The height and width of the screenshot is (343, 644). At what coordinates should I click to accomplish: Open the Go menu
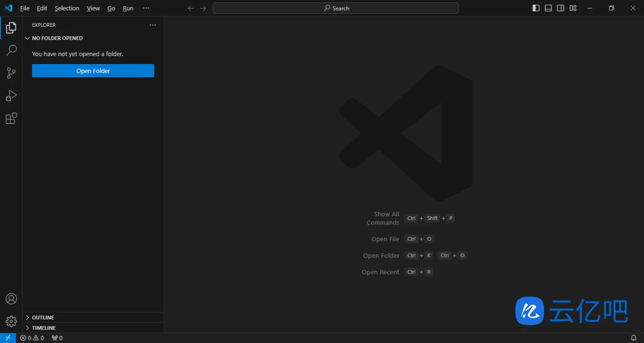[x=111, y=8]
